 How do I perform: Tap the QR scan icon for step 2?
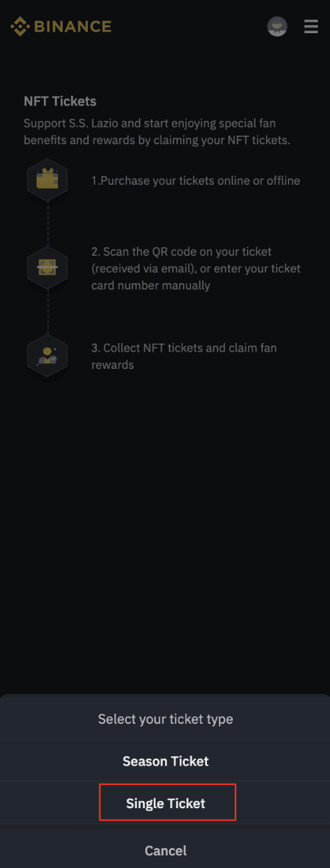pyautogui.click(x=47, y=268)
